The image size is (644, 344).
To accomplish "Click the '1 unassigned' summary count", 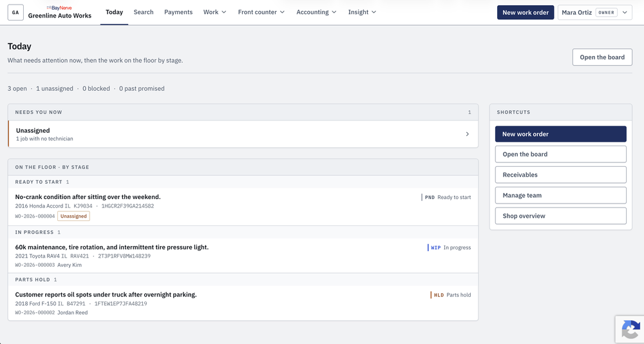I will pyautogui.click(x=55, y=88).
